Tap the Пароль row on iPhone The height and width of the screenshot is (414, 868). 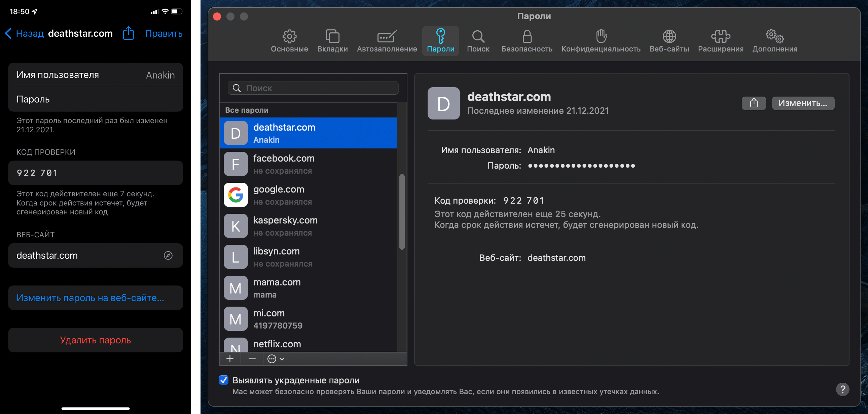pos(95,99)
